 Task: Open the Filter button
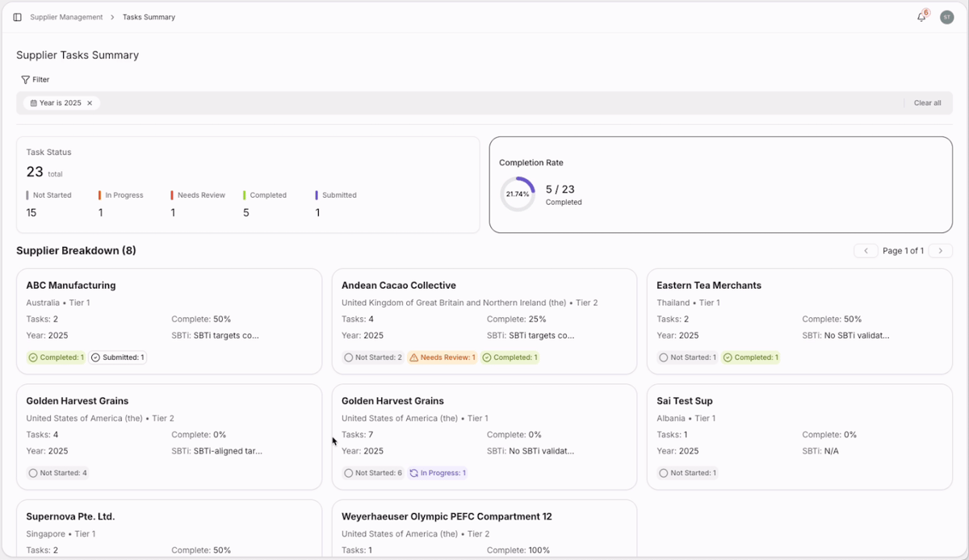[x=36, y=80]
